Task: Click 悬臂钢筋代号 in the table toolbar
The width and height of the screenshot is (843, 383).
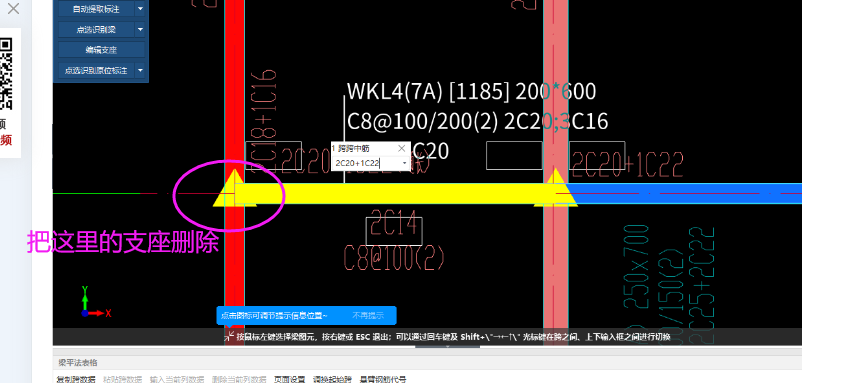Action: (x=383, y=379)
